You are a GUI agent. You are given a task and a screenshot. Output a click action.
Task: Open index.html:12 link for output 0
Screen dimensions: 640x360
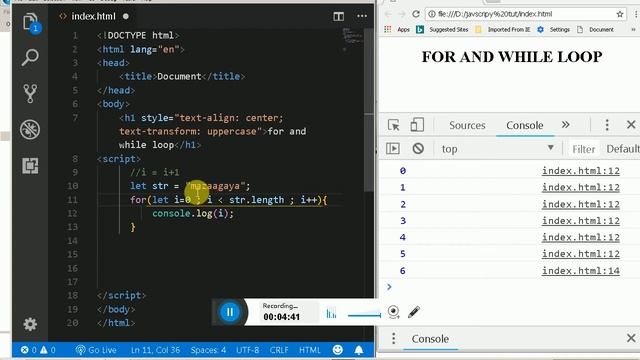pos(581,171)
